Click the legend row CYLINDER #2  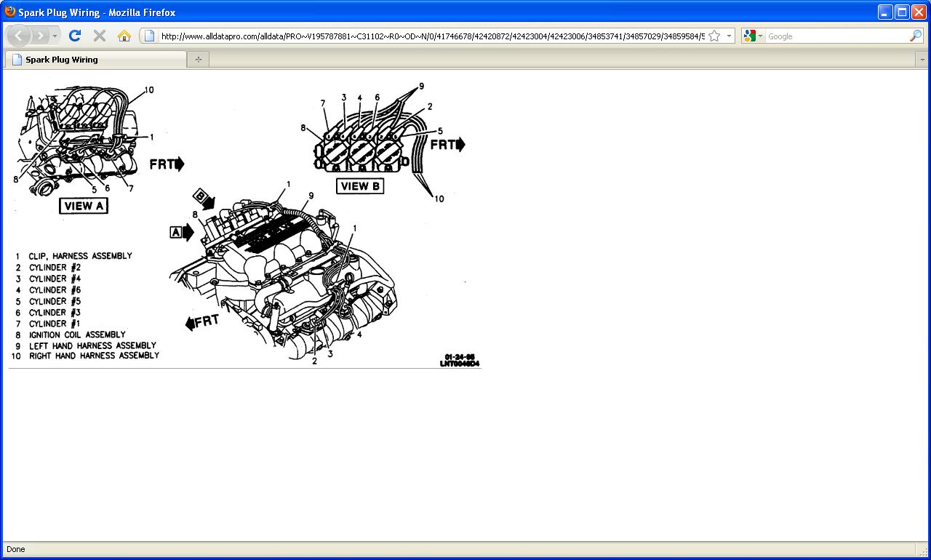point(48,268)
